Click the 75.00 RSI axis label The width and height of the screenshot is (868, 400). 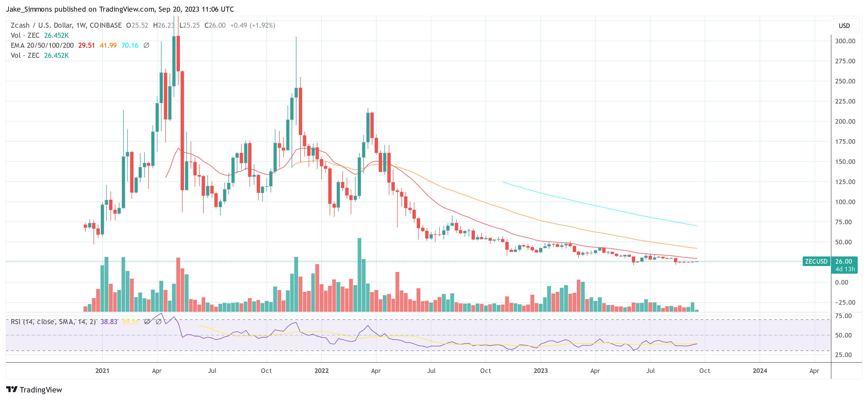(843, 316)
